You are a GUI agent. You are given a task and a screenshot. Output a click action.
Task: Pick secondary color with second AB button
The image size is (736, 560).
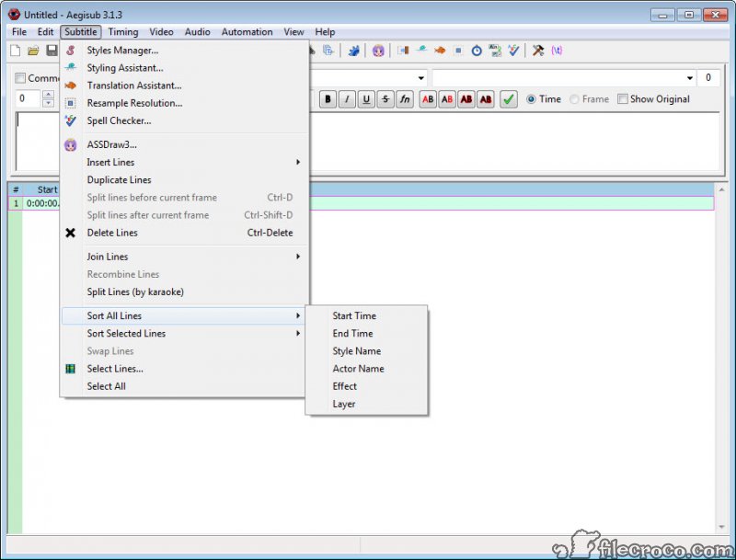[447, 99]
